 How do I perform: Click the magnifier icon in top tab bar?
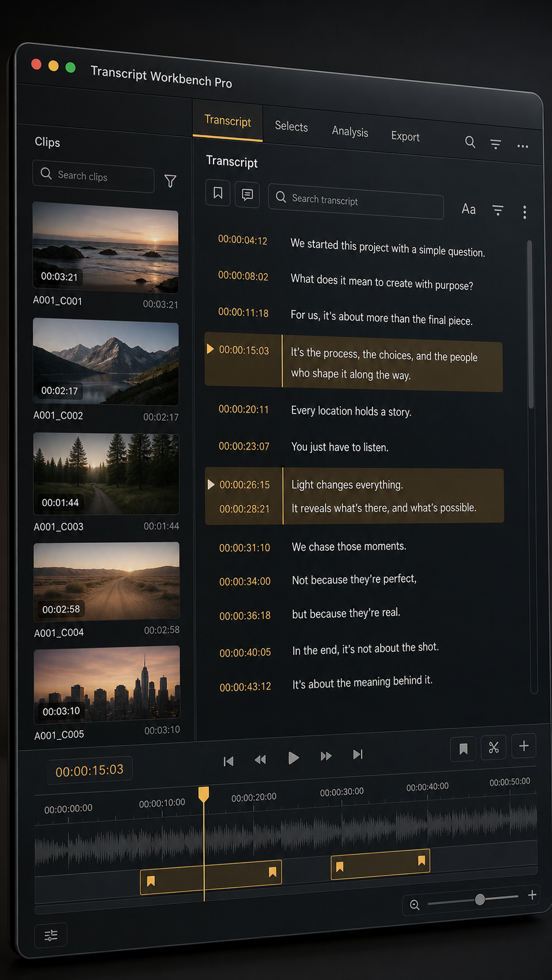[x=470, y=142]
